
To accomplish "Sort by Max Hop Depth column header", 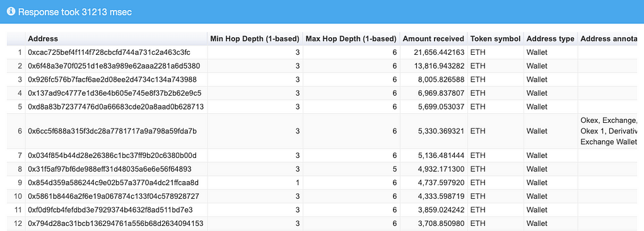I will pos(351,39).
